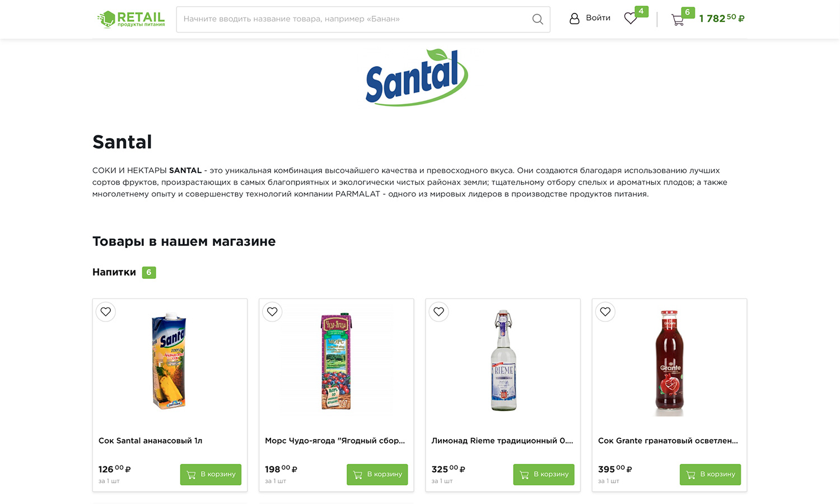Click the search magnifier icon
This screenshot has height=504, width=840.
538,19
